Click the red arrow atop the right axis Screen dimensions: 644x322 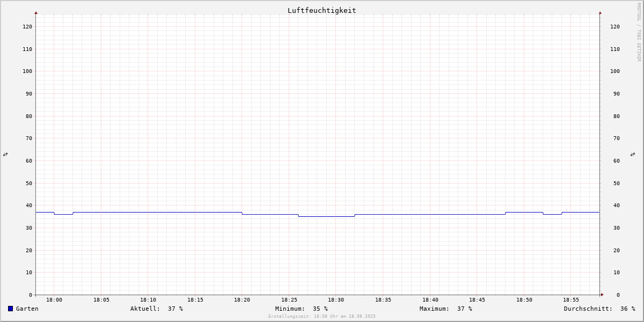tap(600, 12)
